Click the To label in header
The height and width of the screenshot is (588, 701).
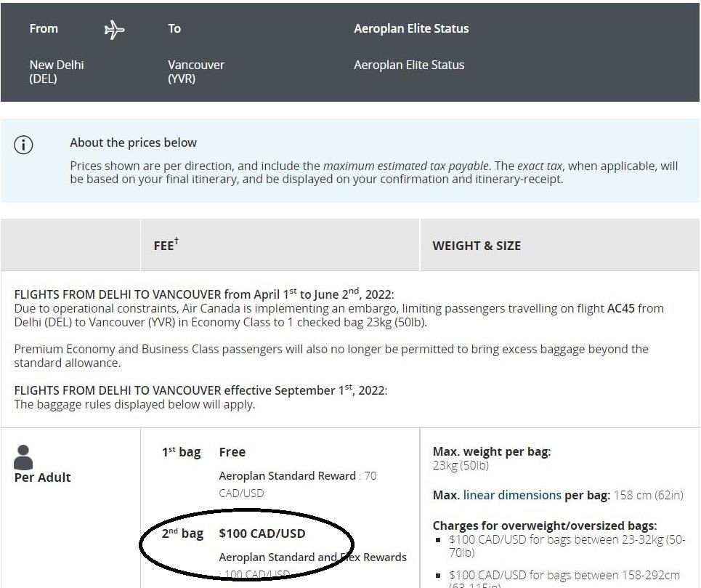coord(174,28)
